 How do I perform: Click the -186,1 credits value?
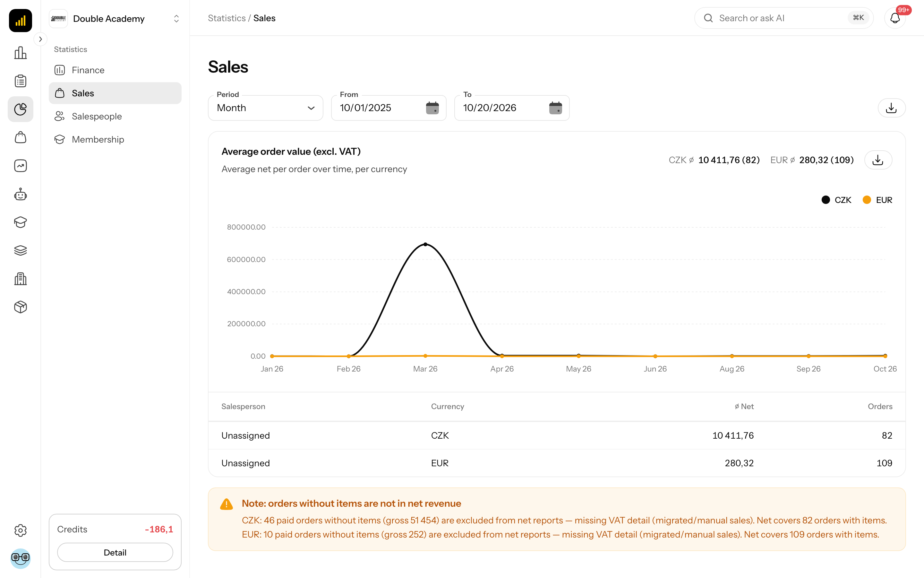(x=159, y=530)
